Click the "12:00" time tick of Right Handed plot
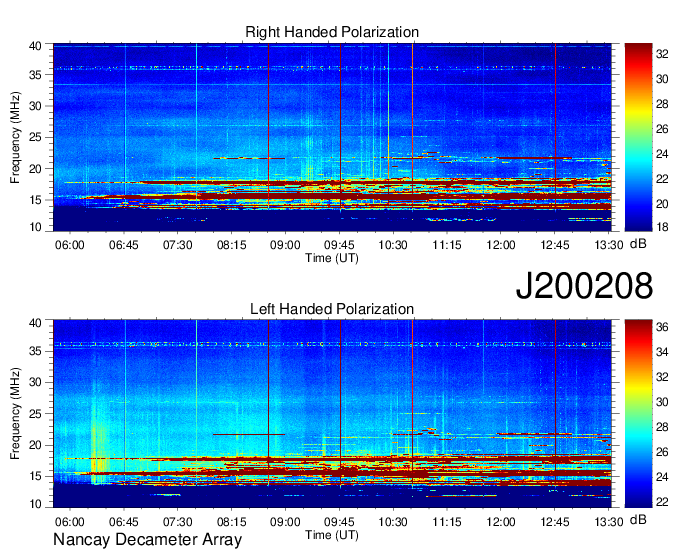680x552 pixels. point(501,245)
